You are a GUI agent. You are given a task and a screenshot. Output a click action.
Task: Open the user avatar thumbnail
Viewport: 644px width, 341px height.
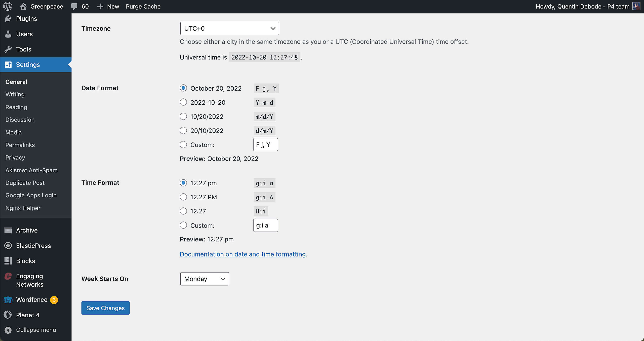636,6
